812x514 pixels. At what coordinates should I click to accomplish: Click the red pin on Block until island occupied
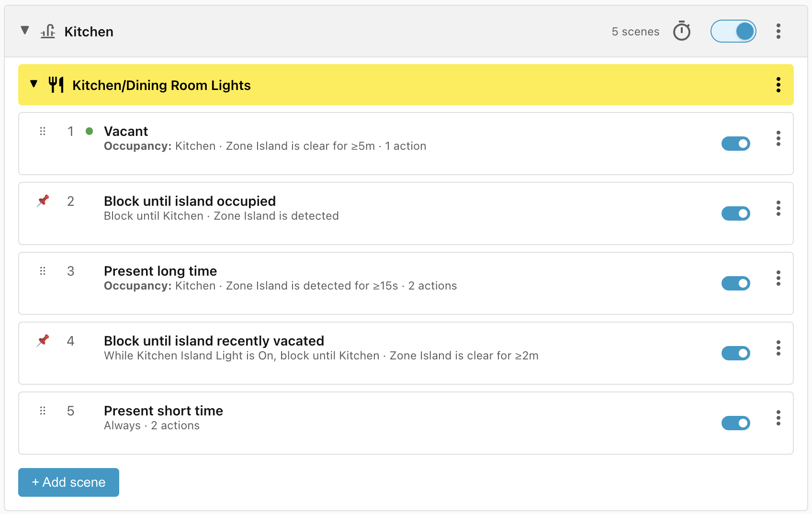pyautogui.click(x=43, y=201)
